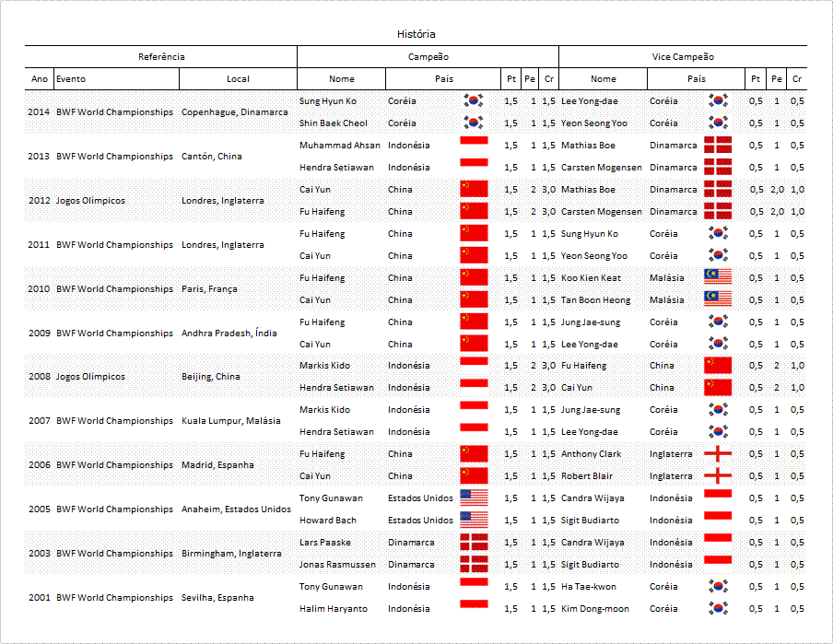The image size is (833, 644).
Task: Select the Cantón, China location cell
Action: click(x=211, y=157)
